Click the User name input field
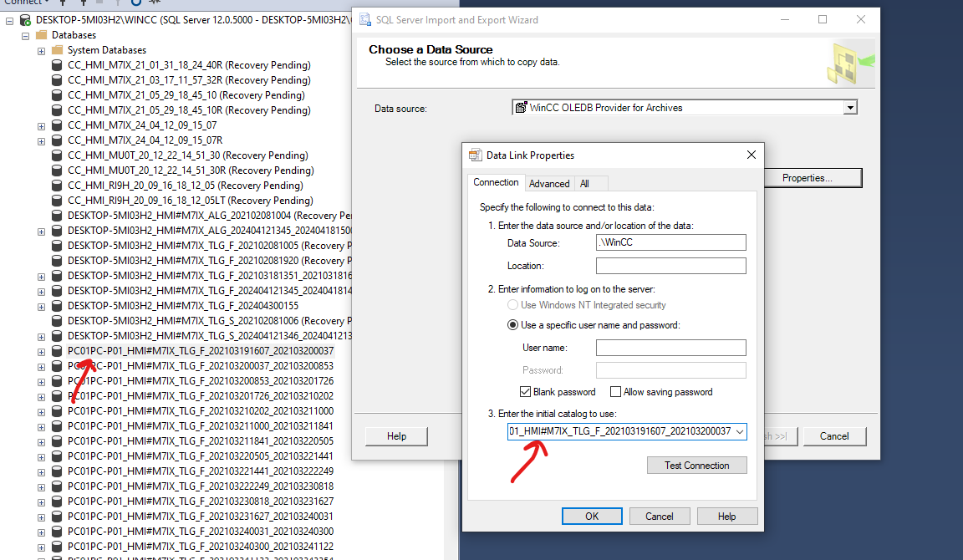963x560 pixels. 670,348
